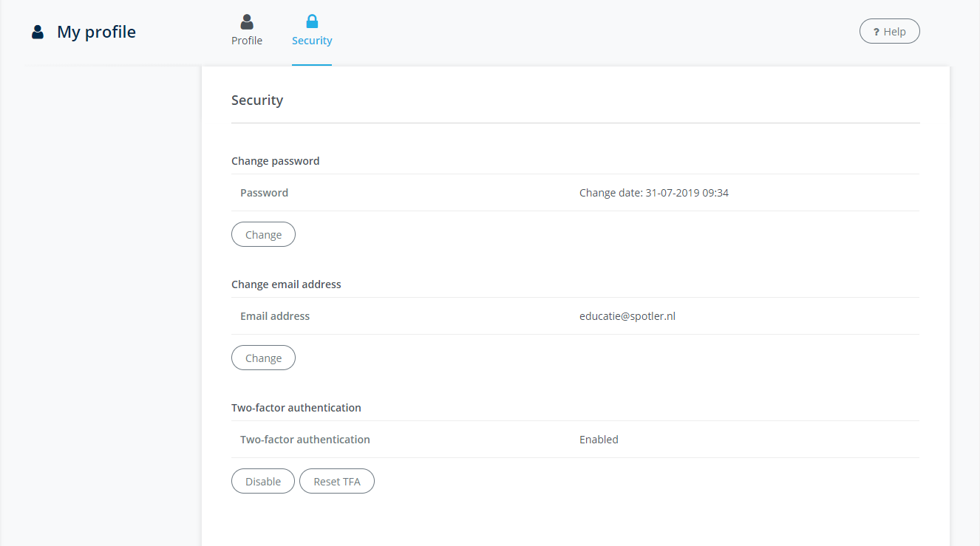Click the person icon beside My profile
The width and height of the screenshot is (980, 546).
coord(37,31)
